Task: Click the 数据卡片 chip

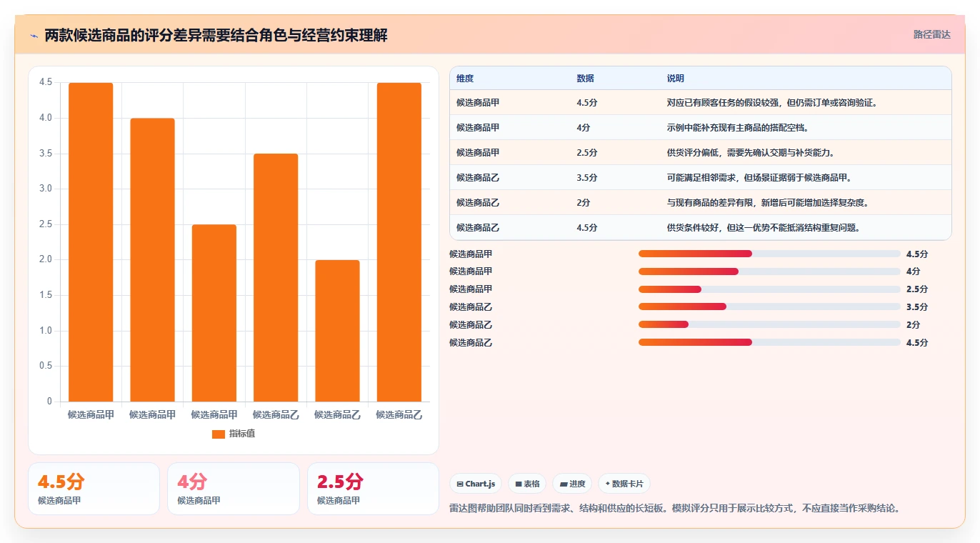Action: pyautogui.click(x=624, y=484)
